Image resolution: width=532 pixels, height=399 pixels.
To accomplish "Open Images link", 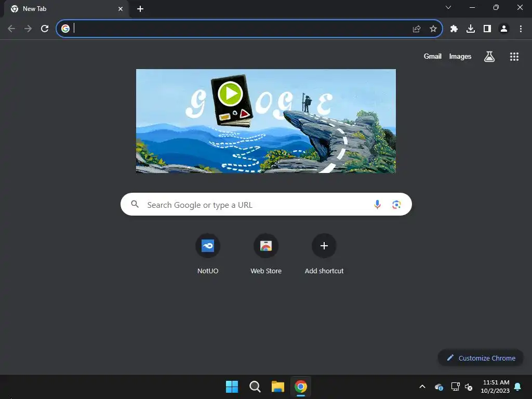I will click(x=460, y=56).
